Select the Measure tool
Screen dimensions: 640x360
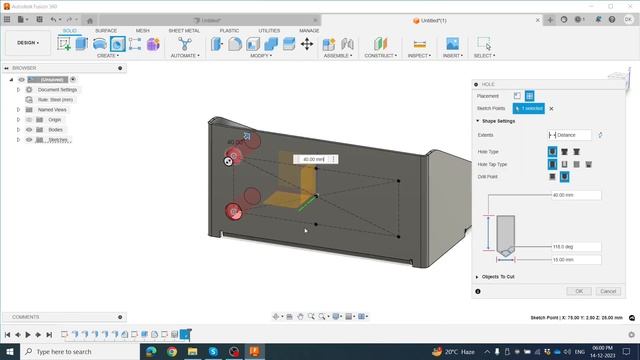[419, 44]
